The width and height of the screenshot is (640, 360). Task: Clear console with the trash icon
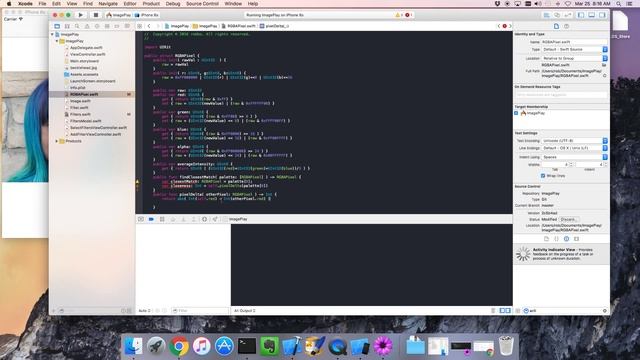pos(493,311)
